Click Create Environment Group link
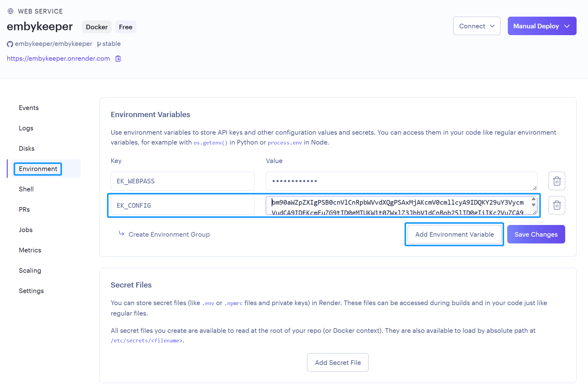Screen dimensions: 588x388 pyautogui.click(x=169, y=235)
